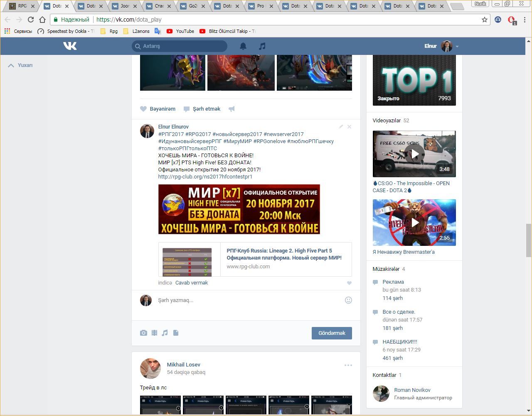Attach a video with the film icon
Viewport: 532px width, 416px height.
(x=154, y=333)
